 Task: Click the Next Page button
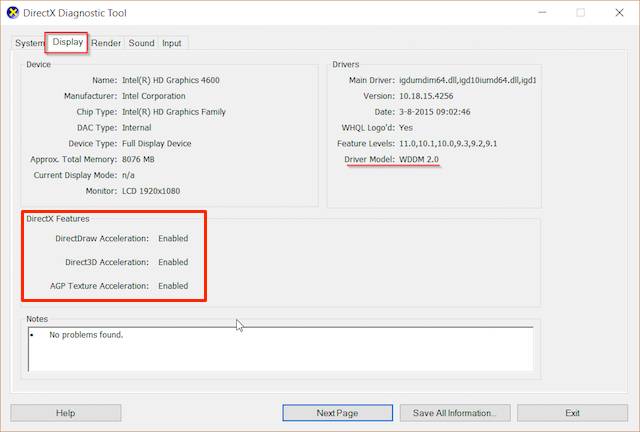338,413
